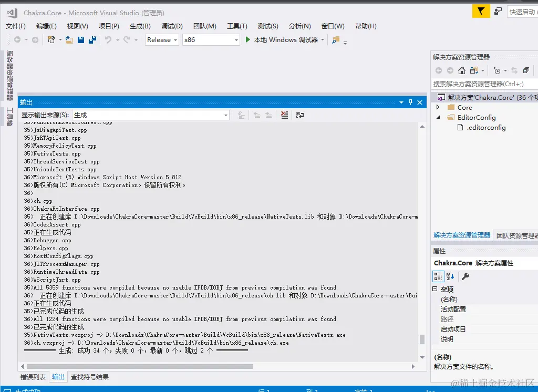Open the 编辑(E) menu
This screenshot has height=392, width=538.
pos(46,26)
